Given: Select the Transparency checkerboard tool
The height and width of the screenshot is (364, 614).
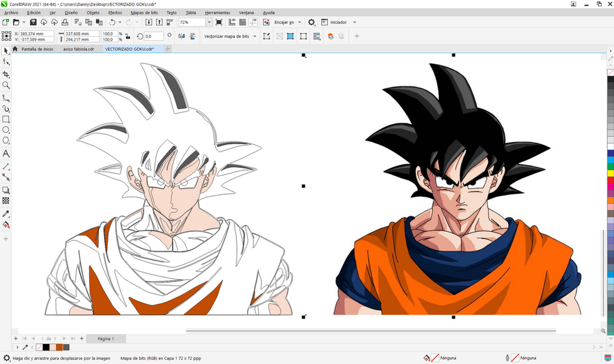Looking at the screenshot, I should (x=6, y=200).
